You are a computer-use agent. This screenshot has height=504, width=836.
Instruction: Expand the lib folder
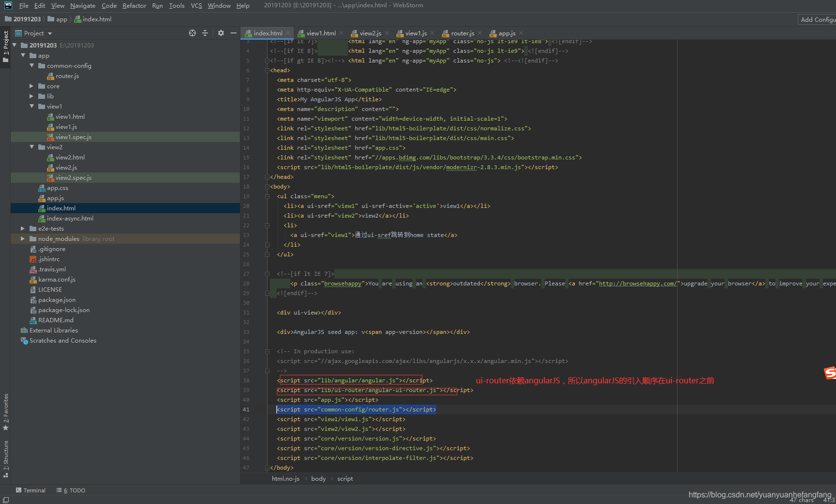click(32, 96)
